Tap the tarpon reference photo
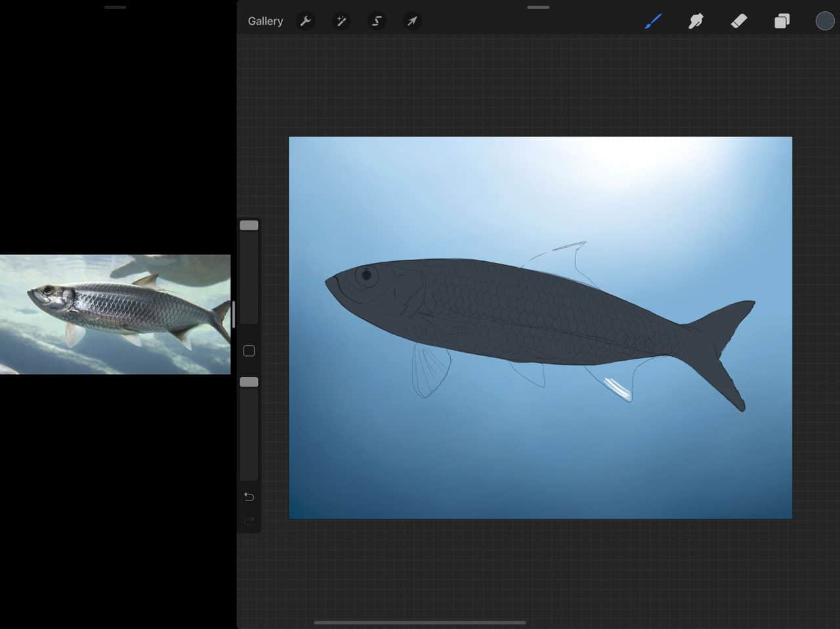The height and width of the screenshot is (629, 840). point(115,314)
